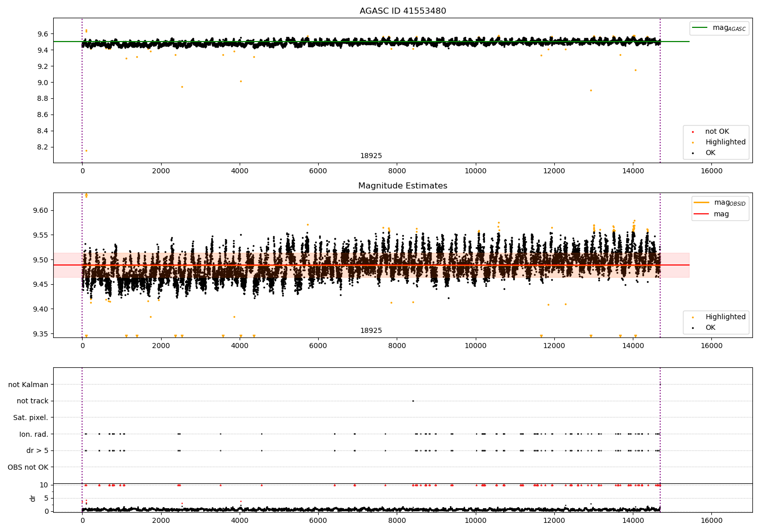760x532 pixels.
Task: Click the orange outlier near 8.9 by 13000 in top panel
Action: (x=591, y=91)
